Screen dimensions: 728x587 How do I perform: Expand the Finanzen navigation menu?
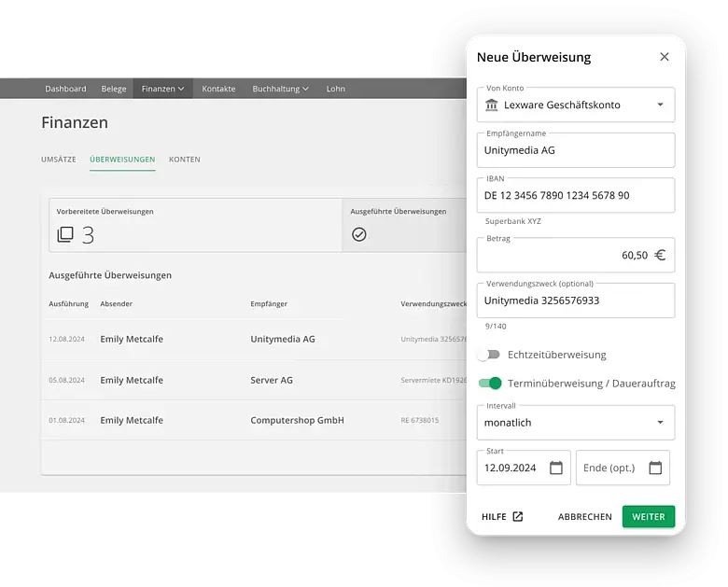tap(163, 89)
